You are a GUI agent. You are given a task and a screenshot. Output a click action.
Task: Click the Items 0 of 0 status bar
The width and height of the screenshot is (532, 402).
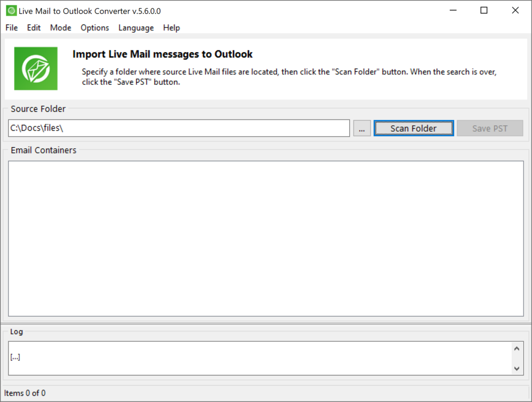pyautogui.click(x=24, y=393)
